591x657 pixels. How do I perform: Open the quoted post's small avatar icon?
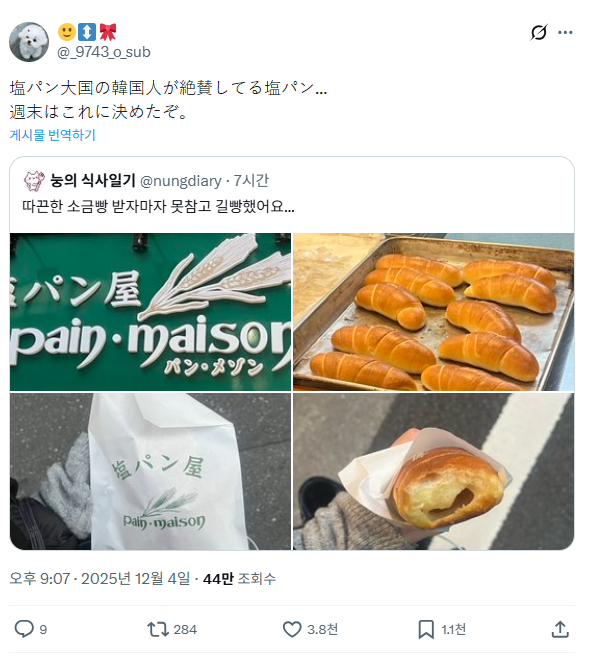[x=34, y=181]
